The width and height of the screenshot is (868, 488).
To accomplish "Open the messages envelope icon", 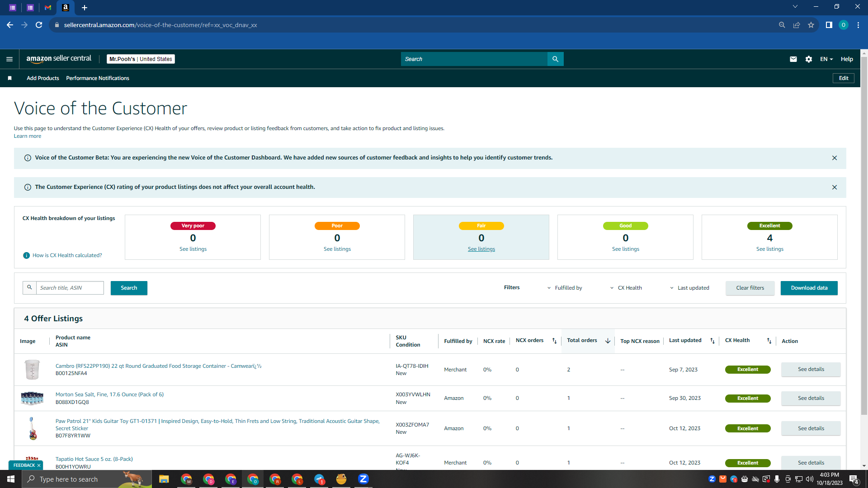I will click(x=793, y=59).
